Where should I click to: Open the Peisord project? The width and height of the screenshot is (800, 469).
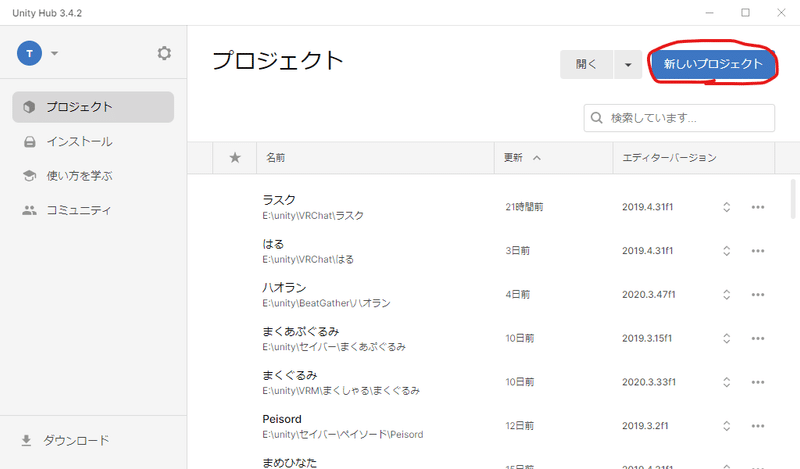tap(282, 419)
